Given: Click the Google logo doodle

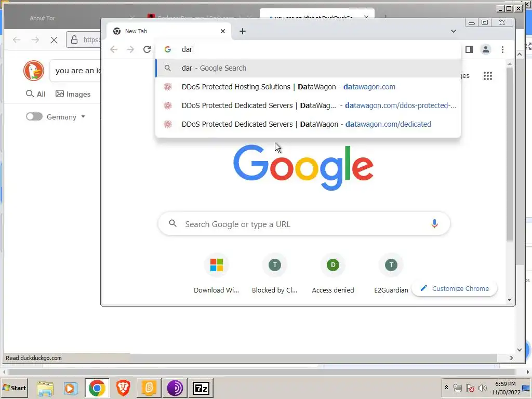Looking at the screenshot, I should [x=303, y=168].
